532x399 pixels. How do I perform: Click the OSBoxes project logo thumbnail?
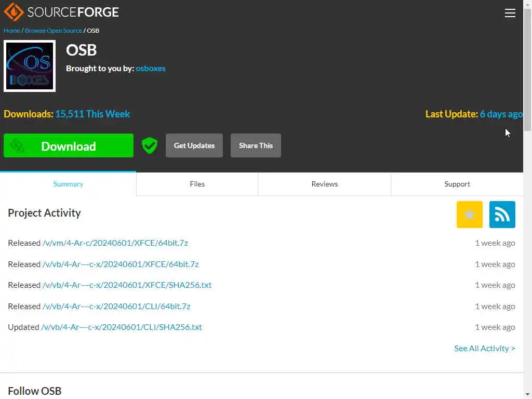[x=30, y=66]
